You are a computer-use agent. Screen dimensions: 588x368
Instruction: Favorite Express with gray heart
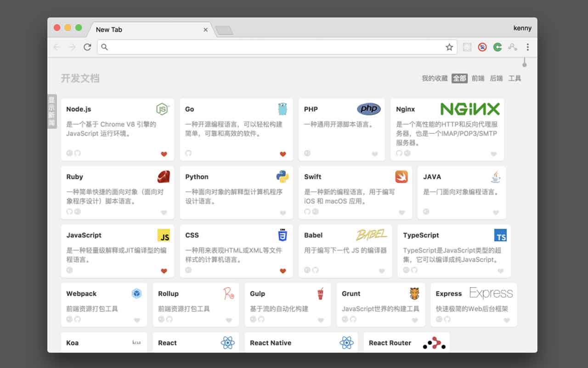(x=507, y=320)
